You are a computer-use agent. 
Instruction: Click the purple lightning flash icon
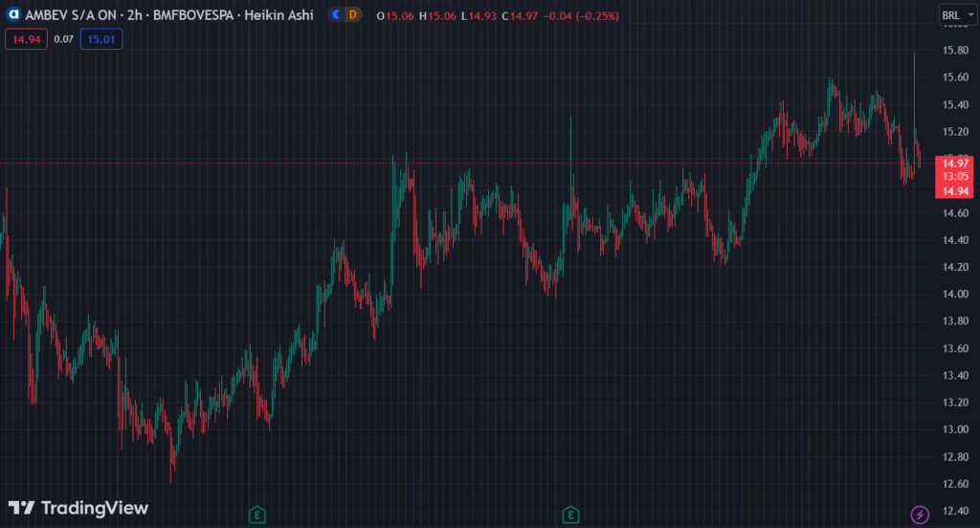pos(920,515)
